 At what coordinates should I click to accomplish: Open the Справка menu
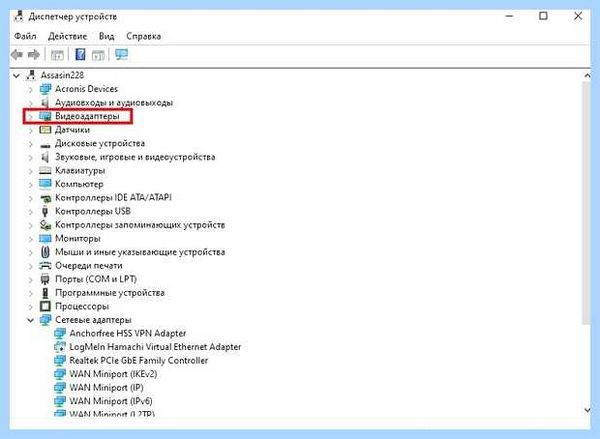[143, 36]
